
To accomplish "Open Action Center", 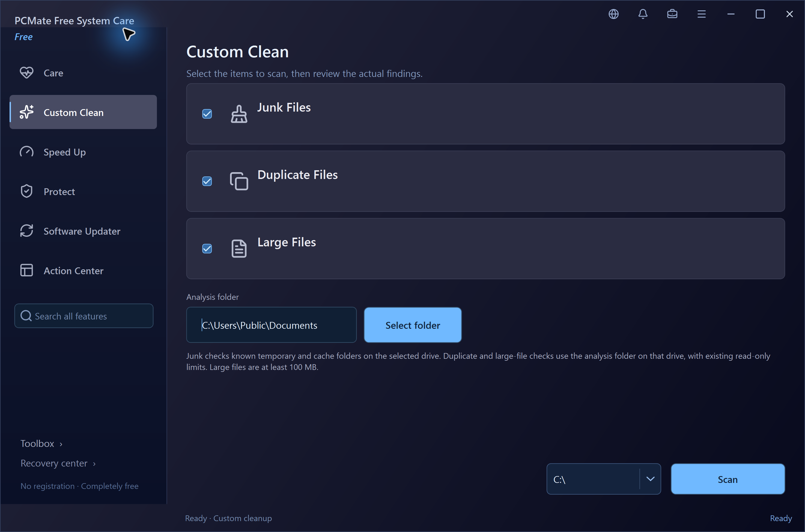I will 83,270.
